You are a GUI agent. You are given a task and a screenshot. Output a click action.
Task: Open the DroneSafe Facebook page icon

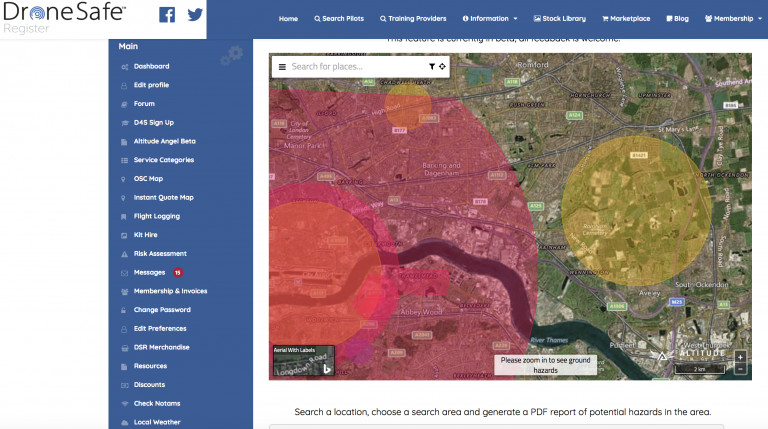(x=167, y=15)
